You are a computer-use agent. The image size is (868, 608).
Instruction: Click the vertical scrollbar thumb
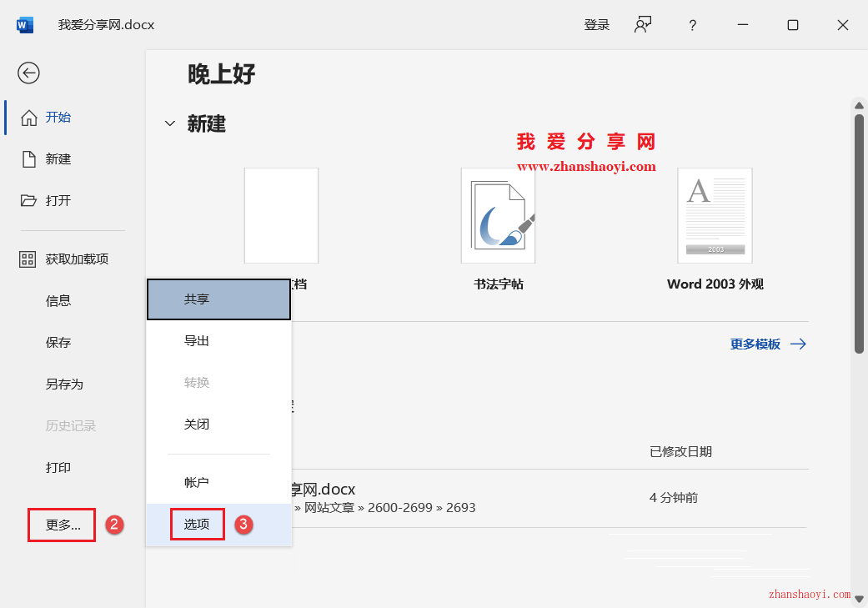[x=859, y=234]
